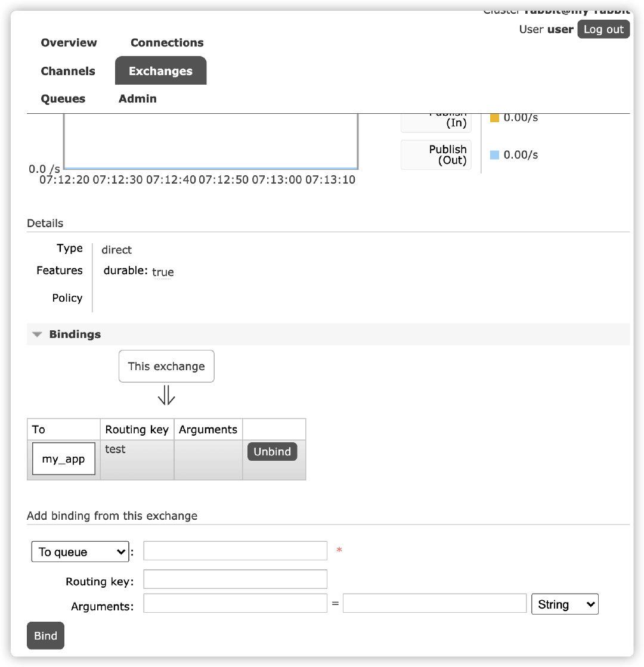The height and width of the screenshot is (667, 644).
Task: Click the Log out button
Action: [x=603, y=29]
